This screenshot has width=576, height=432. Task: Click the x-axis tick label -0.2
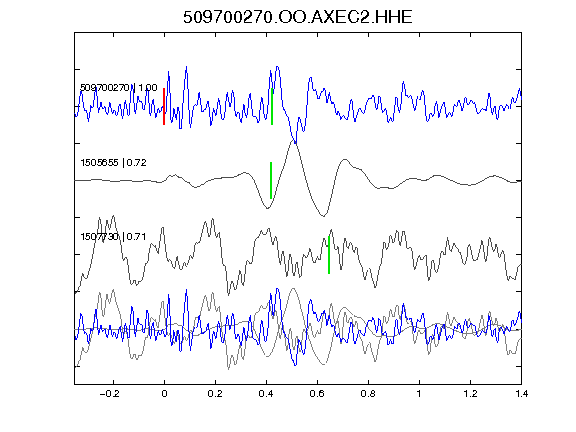point(109,394)
